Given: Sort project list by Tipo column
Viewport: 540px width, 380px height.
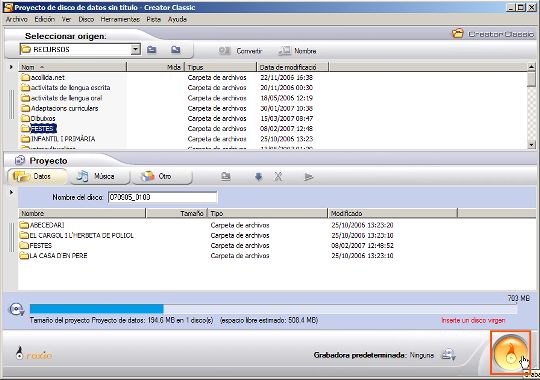Looking at the screenshot, I should tap(267, 213).
